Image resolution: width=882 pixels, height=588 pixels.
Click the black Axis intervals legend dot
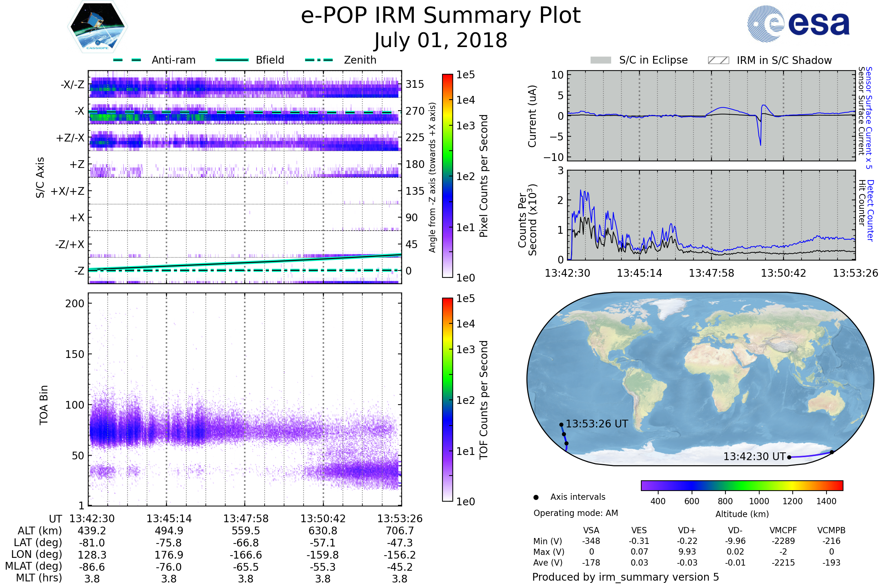click(x=536, y=497)
